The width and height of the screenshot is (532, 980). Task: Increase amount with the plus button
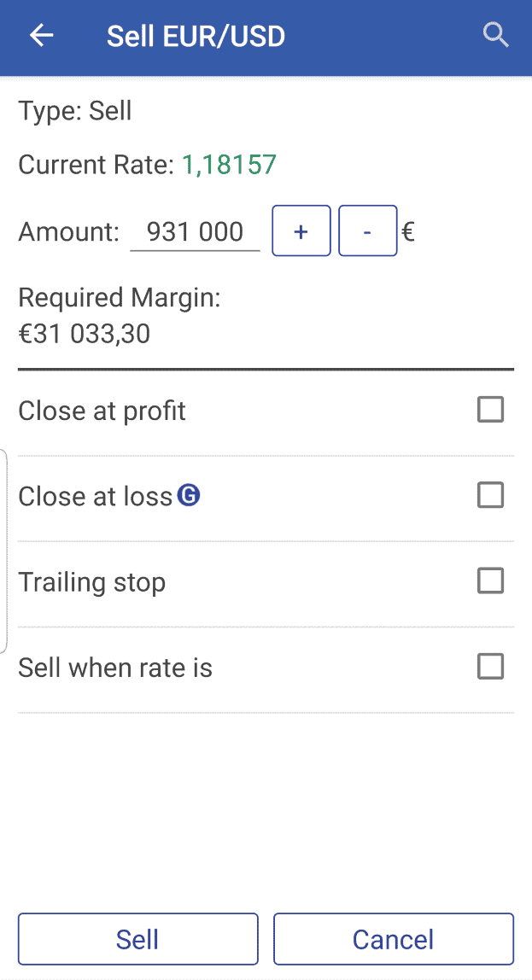pos(301,230)
